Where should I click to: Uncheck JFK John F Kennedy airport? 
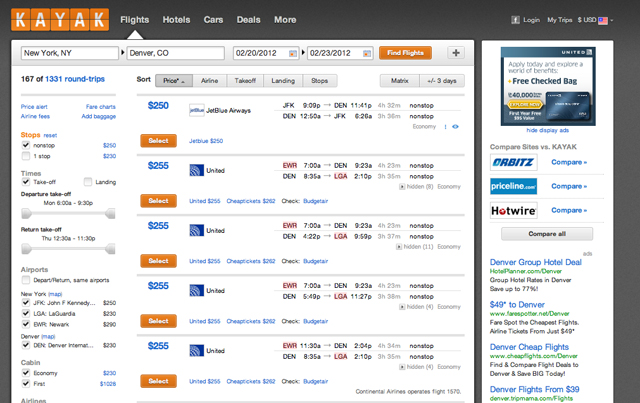click(26, 303)
